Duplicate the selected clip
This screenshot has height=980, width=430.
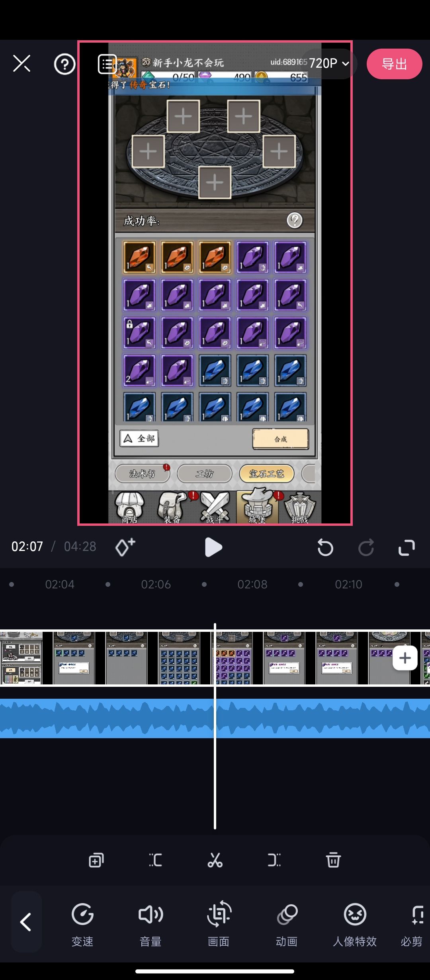[x=96, y=860]
